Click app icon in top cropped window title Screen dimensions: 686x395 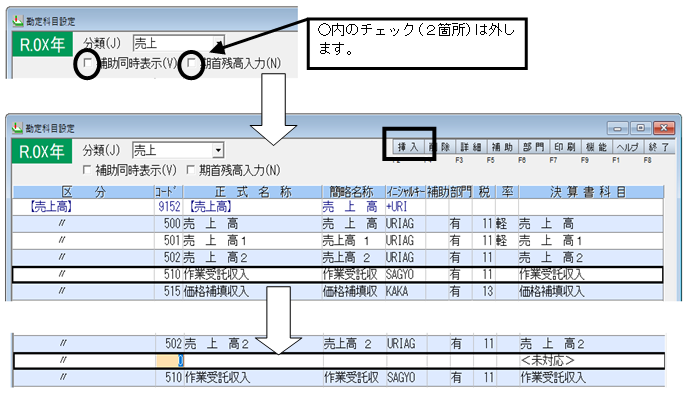coord(18,21)
